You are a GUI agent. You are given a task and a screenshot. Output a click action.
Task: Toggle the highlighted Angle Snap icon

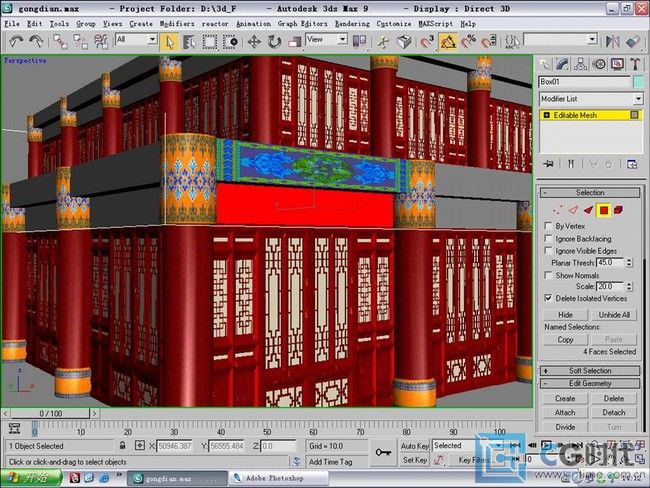click(x=448, y=42)
